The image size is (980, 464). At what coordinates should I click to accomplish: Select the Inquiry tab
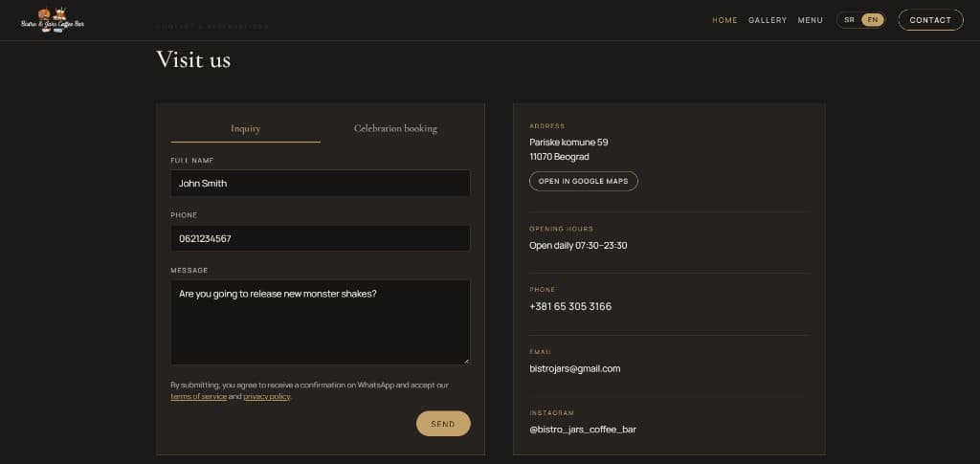[x=246, y=128]
